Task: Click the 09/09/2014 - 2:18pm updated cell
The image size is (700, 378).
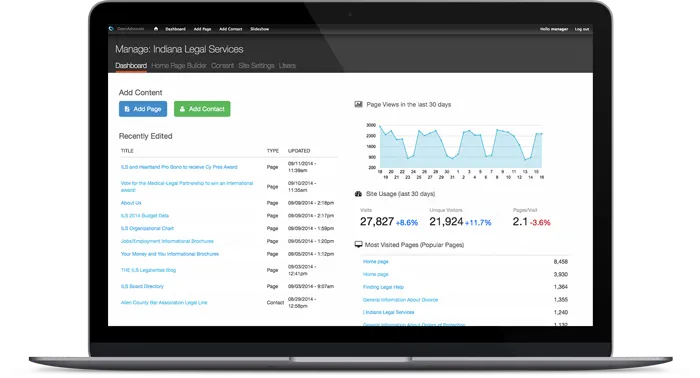Action: pyautogui.click(x=311, y=203)
